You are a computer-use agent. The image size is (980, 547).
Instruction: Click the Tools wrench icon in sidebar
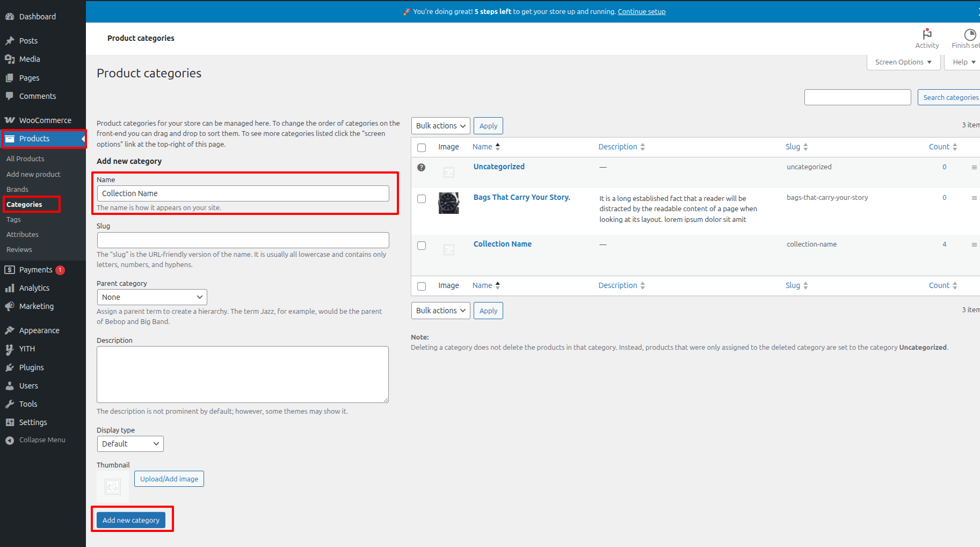tap(10, 404)
